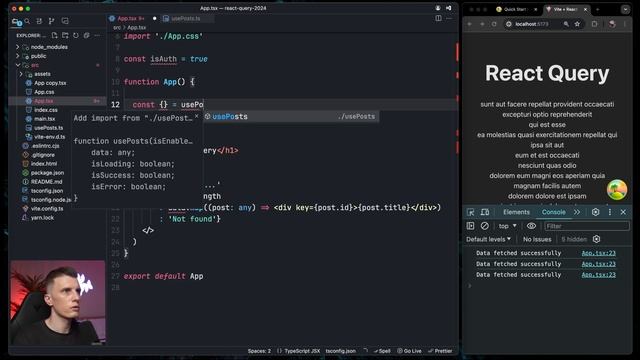Toggle the console sidebar in DevTools

click(471, 226)
